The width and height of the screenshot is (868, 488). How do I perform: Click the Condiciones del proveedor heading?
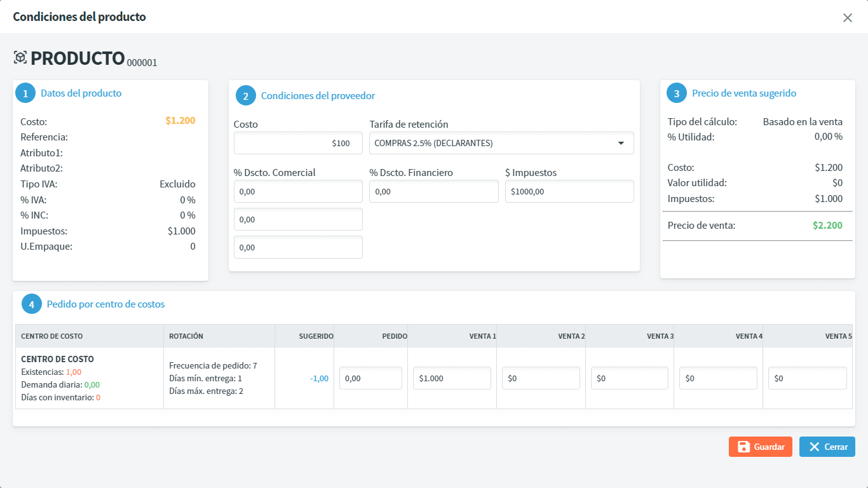[318, 96]
